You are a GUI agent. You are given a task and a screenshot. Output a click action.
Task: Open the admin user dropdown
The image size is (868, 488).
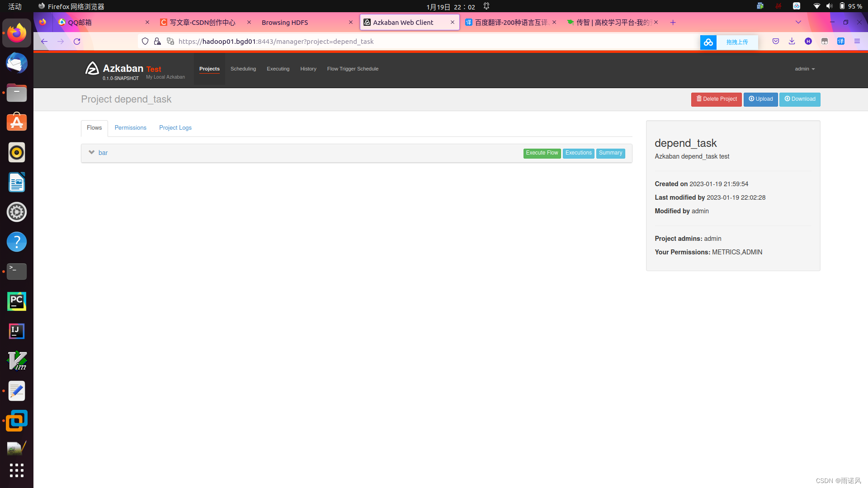click(805, 69)
